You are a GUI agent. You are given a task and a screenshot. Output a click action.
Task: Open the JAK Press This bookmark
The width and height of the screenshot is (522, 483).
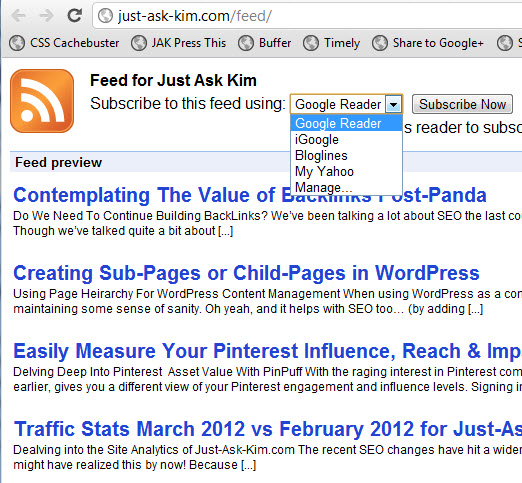[178, 43]
